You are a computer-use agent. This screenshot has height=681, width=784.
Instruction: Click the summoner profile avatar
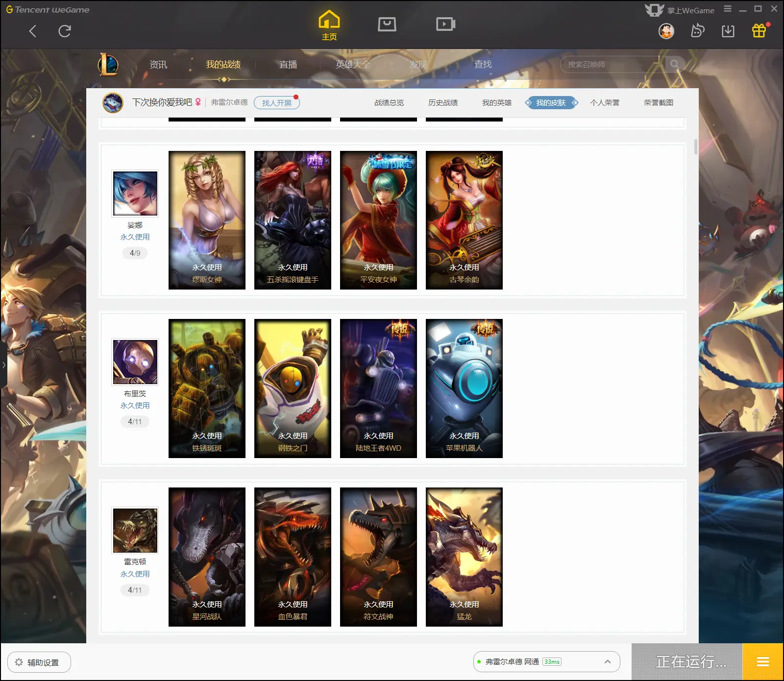pos(113,102)
